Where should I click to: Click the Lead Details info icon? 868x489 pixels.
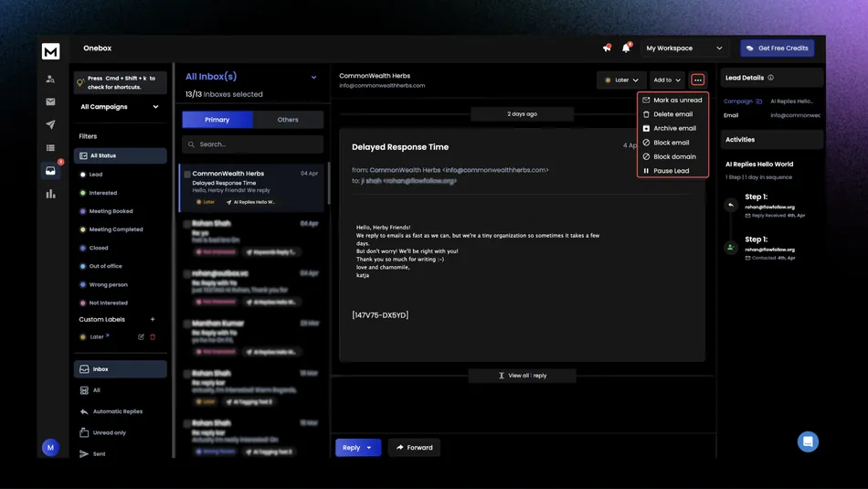pyautogui.click(x=770, y=78)
